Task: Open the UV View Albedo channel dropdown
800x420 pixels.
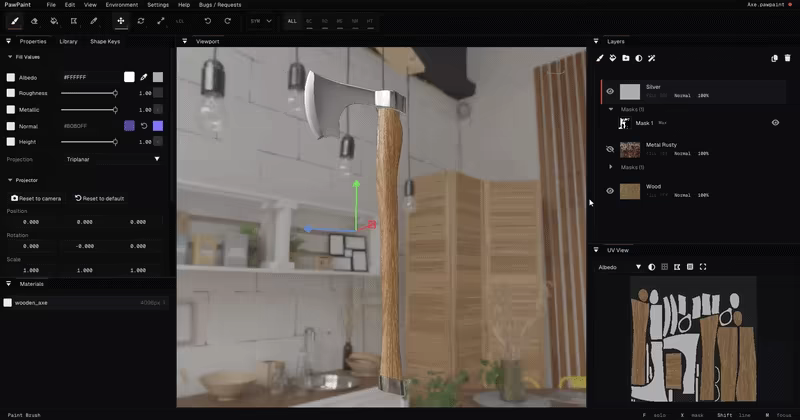Action: click(x=619, y=267)
